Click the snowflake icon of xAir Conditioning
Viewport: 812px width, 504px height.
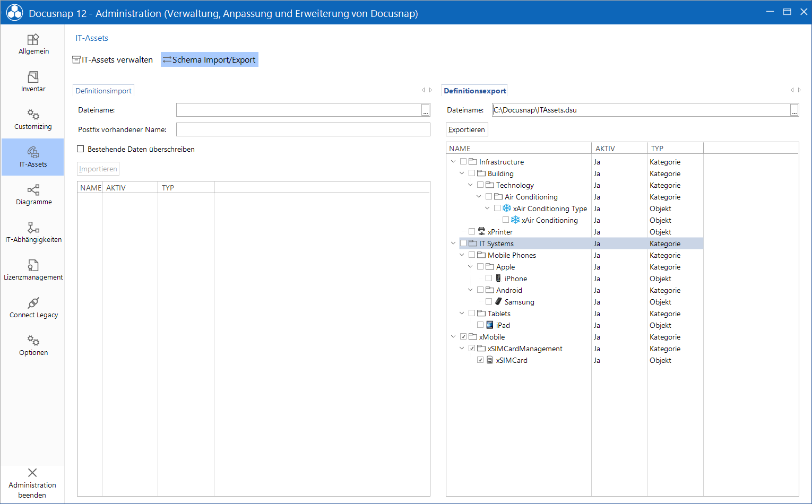point(515,220)
